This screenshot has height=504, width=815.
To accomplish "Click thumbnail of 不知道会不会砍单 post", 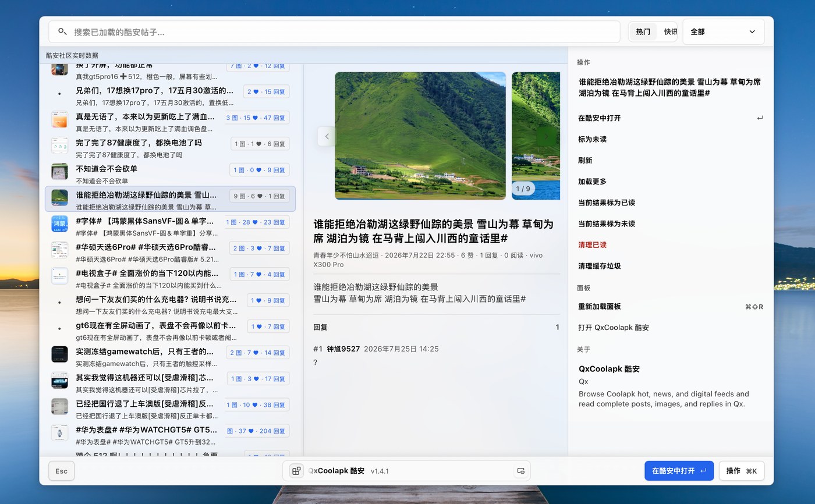I will pos(59,172).
